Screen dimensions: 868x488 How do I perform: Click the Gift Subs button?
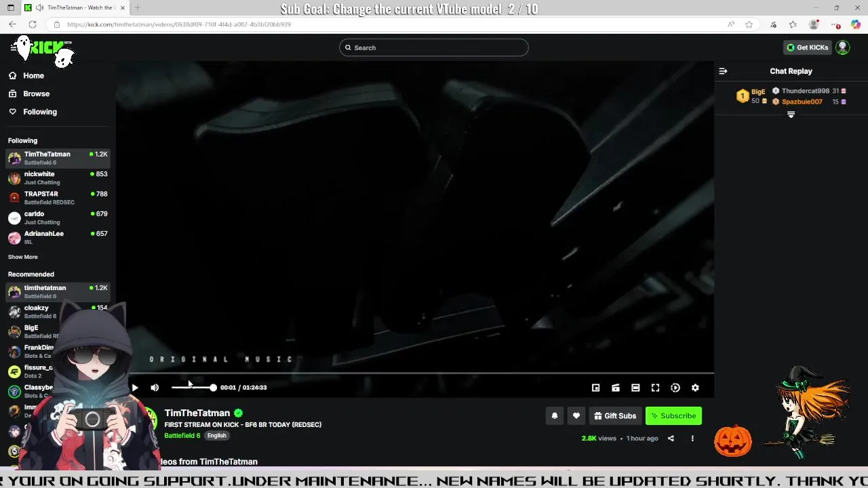coord(615,416)
